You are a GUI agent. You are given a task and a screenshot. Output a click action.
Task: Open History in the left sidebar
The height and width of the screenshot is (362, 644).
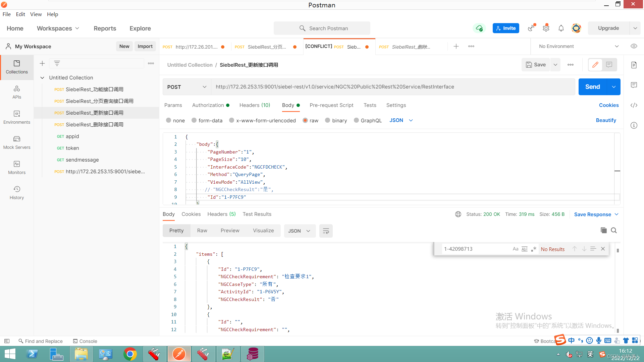pyautogui.click(x=17, y=193)
